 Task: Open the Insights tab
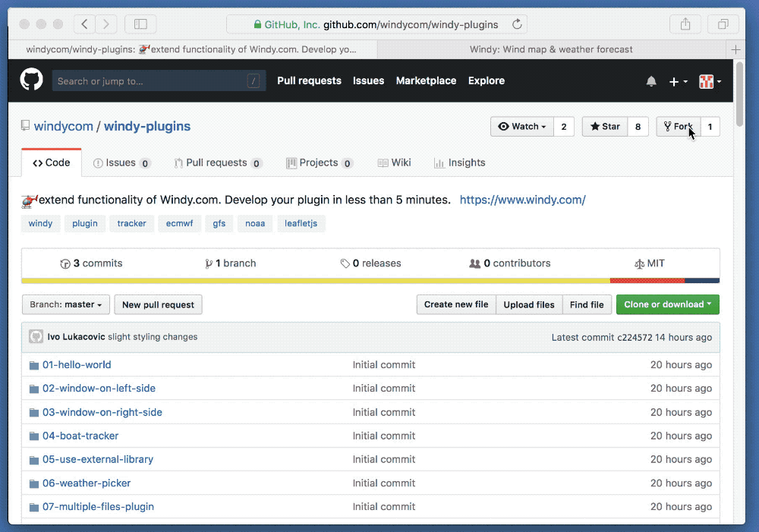[x=459, y=162]
